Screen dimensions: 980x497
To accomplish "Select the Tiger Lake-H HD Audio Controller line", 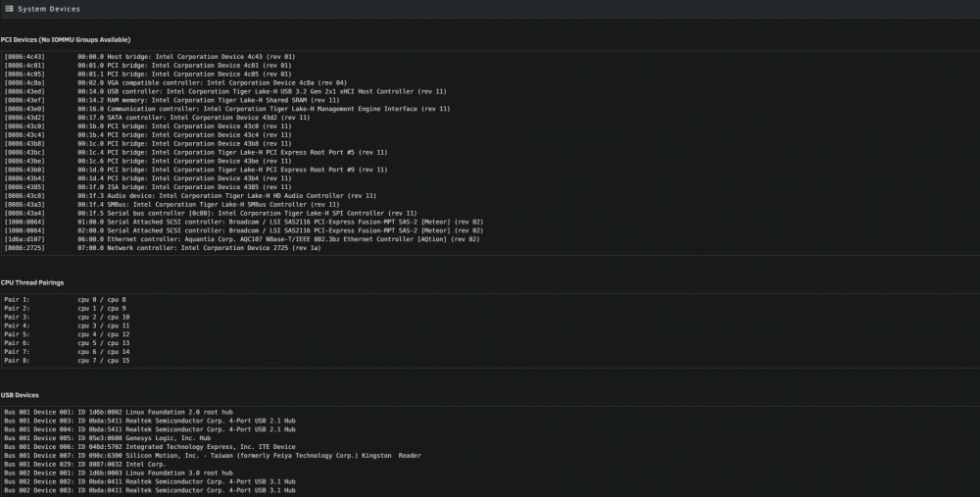I will click(191, 196).
